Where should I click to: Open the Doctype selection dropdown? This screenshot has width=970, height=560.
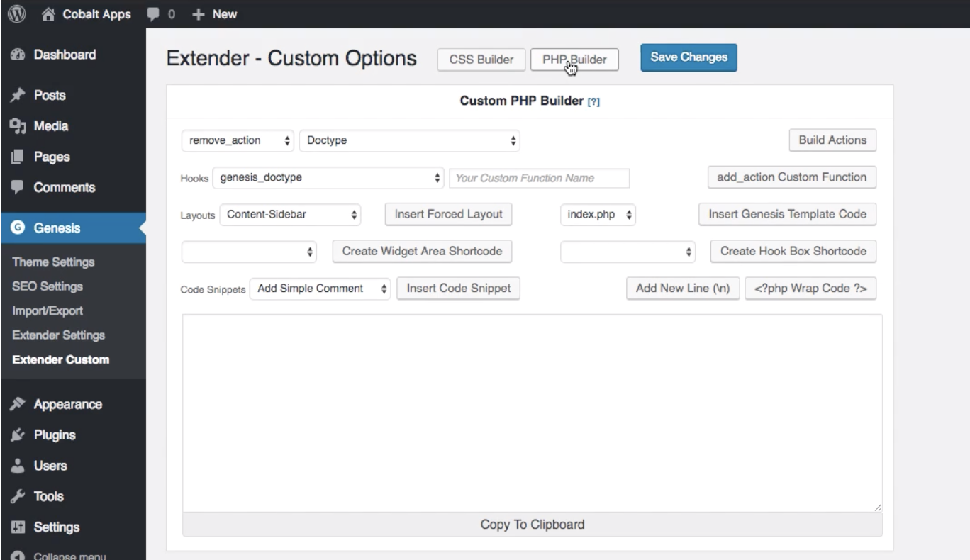click(409, 140)
